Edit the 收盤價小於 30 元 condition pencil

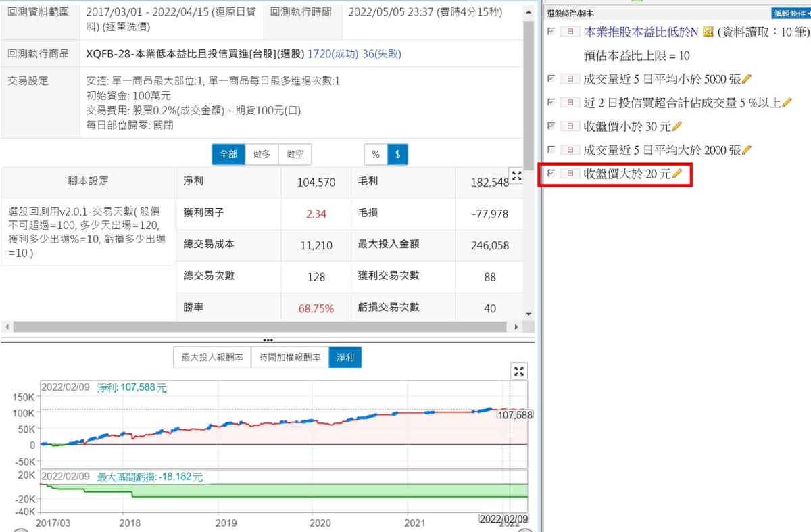tap(677, 126)
